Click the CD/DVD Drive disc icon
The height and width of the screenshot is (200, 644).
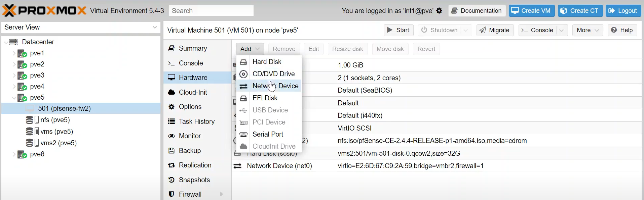(243, 74)
